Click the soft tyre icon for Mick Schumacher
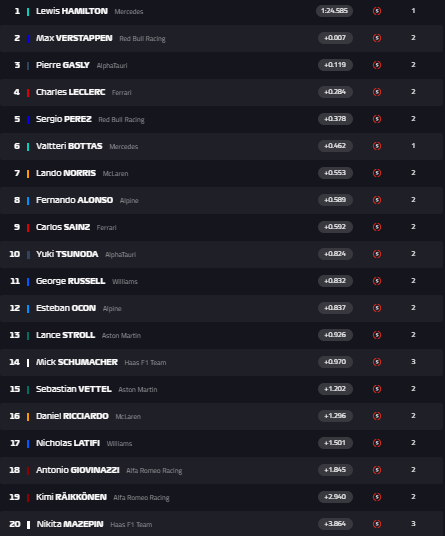Viewport: 445px width, 536px height. tap(377, 362)
